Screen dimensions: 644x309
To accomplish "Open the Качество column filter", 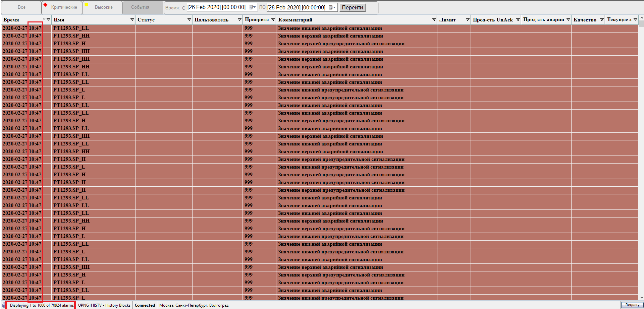I will [x=602, y=20].
